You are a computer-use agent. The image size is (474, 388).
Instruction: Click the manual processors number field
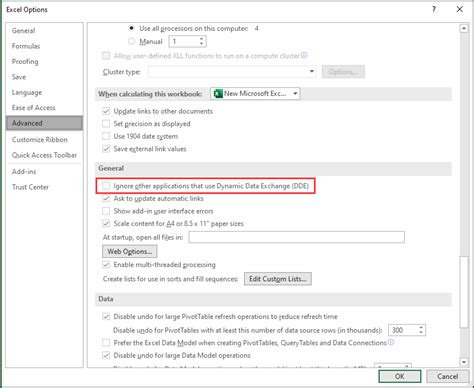click(x=184, y=41)
